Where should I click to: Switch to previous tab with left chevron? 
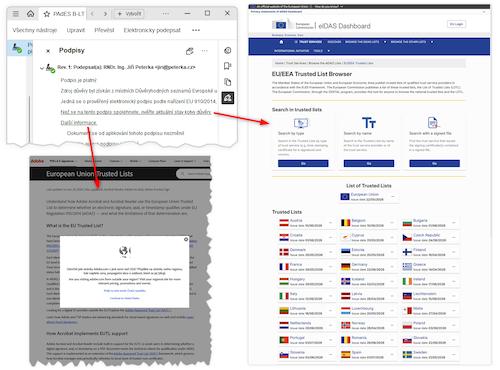point(92,14)
